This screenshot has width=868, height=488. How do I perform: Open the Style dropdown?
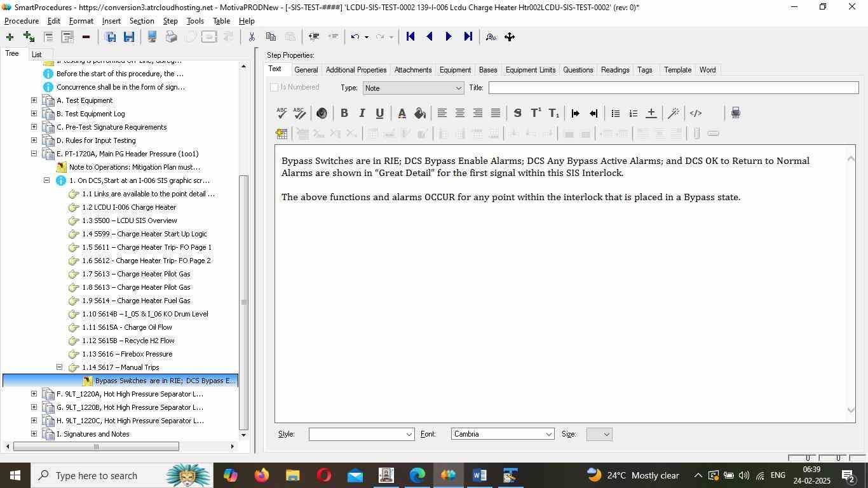(x=362, y=434)
